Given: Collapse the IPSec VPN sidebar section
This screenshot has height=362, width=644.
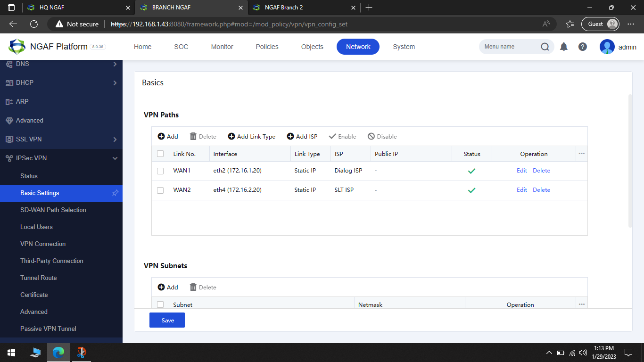Looking at the screenshot, I should [61, 158].
